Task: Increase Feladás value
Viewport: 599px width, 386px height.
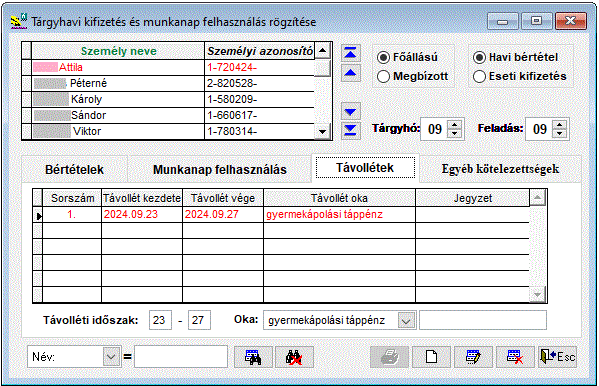Action: 559,125
